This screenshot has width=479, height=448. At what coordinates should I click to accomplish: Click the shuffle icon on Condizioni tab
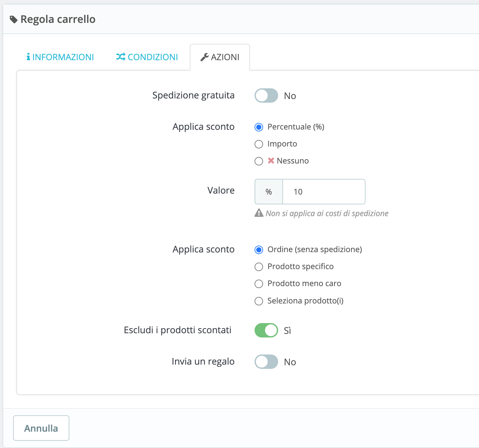point(120,57)
